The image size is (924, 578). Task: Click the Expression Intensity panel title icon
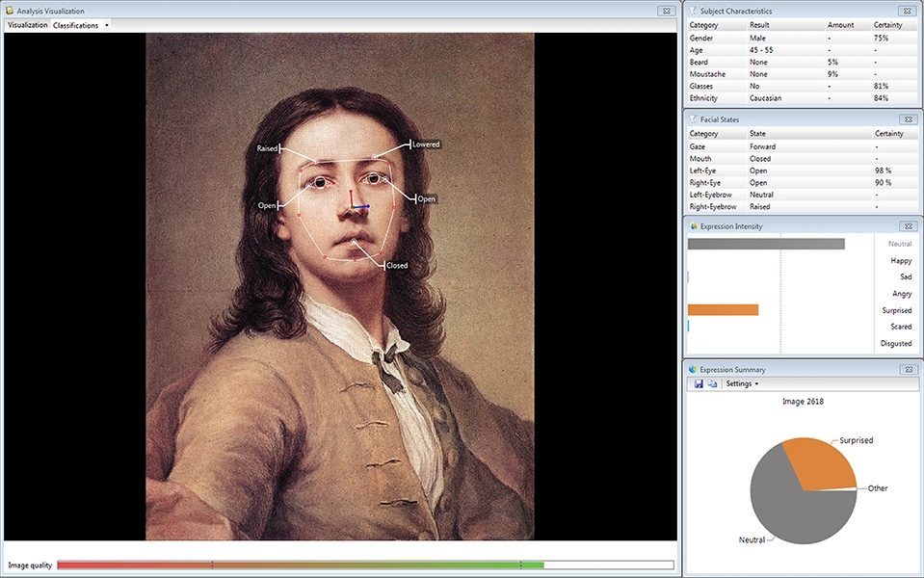tap(693, 226)
